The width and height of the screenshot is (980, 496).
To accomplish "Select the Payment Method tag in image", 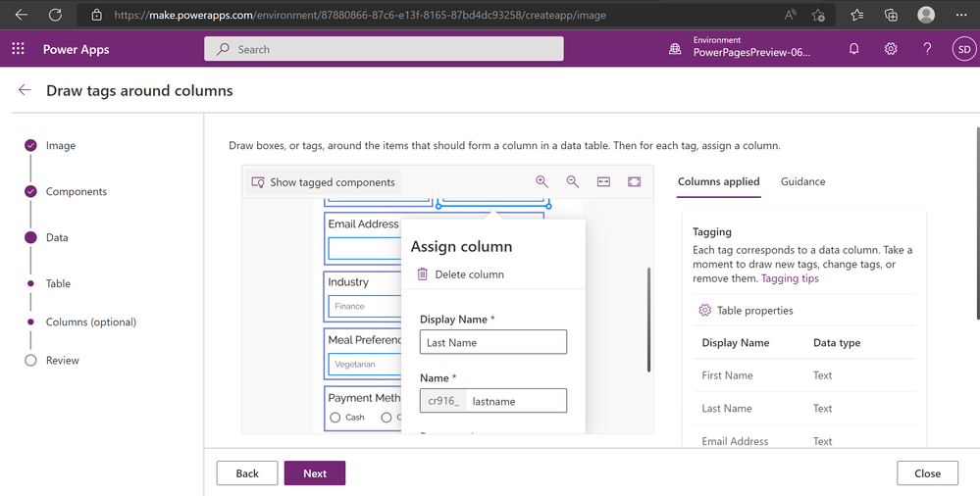I will point(363,409).
